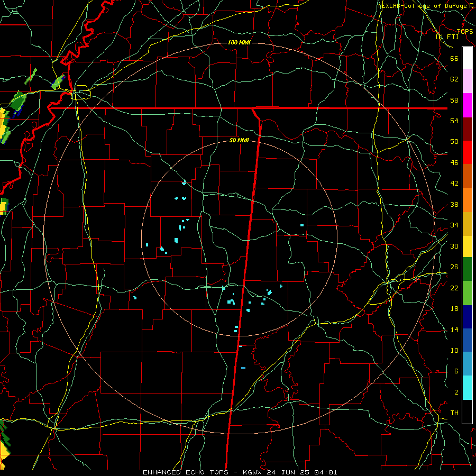Click the "22" legend value

(454, 288)
